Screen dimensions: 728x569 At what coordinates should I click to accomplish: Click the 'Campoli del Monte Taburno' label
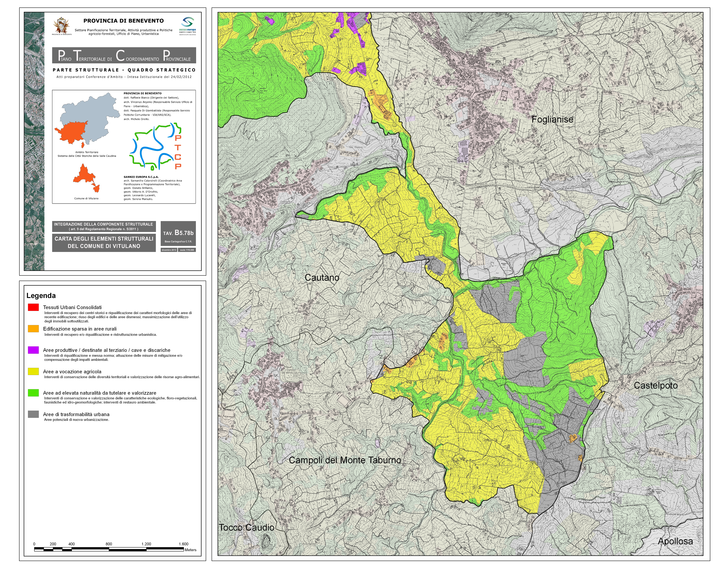point(345,460)
